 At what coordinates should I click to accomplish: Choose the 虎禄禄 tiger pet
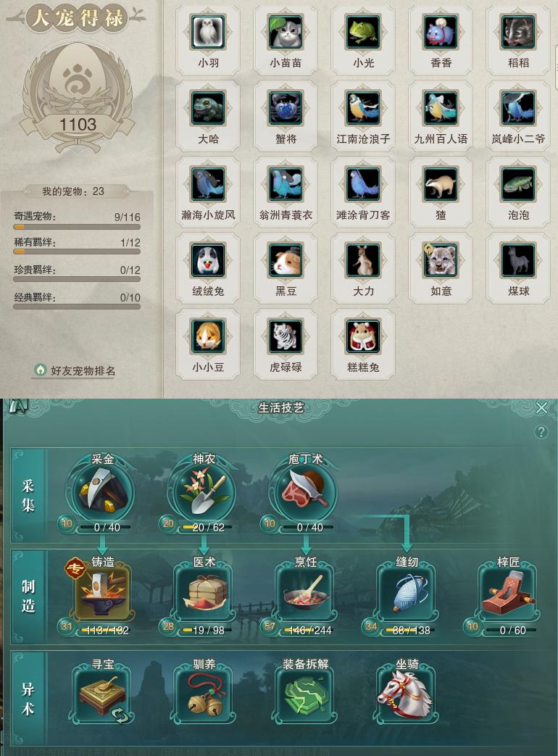pos(286,336)
